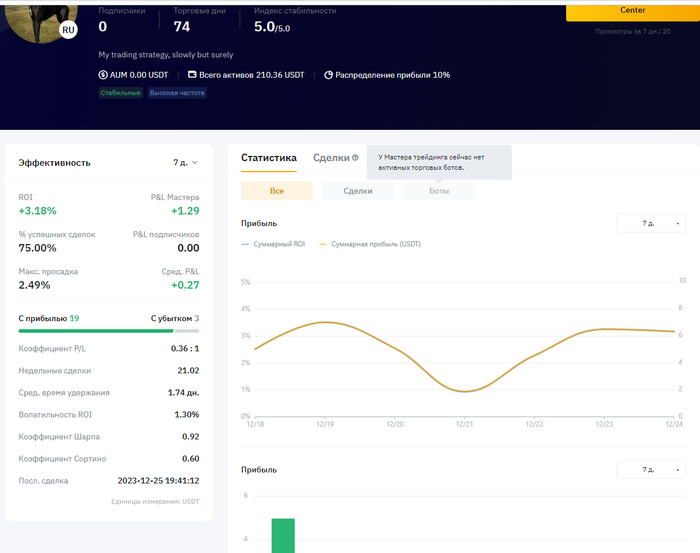Click the info icon beside Сделки tab
Screen dimensions: 700x553
355,158
